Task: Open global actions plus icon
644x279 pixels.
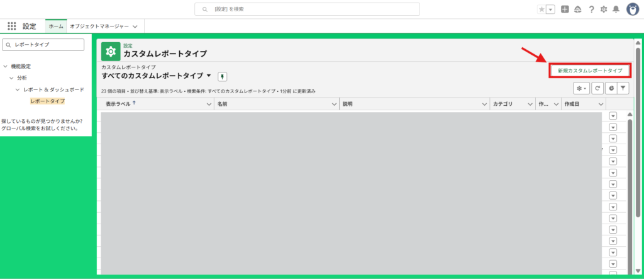Action: point(565,9)
